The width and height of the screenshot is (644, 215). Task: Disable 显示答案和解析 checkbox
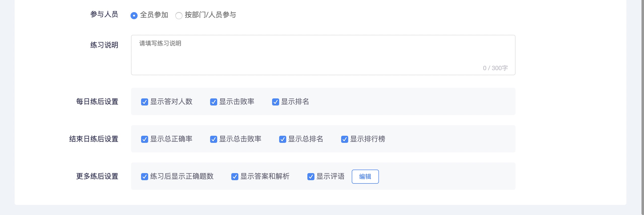[x=235, y=177]
